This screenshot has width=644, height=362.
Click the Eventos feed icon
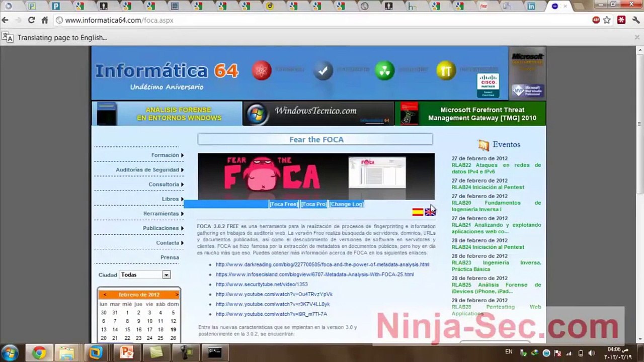(484, 145)
